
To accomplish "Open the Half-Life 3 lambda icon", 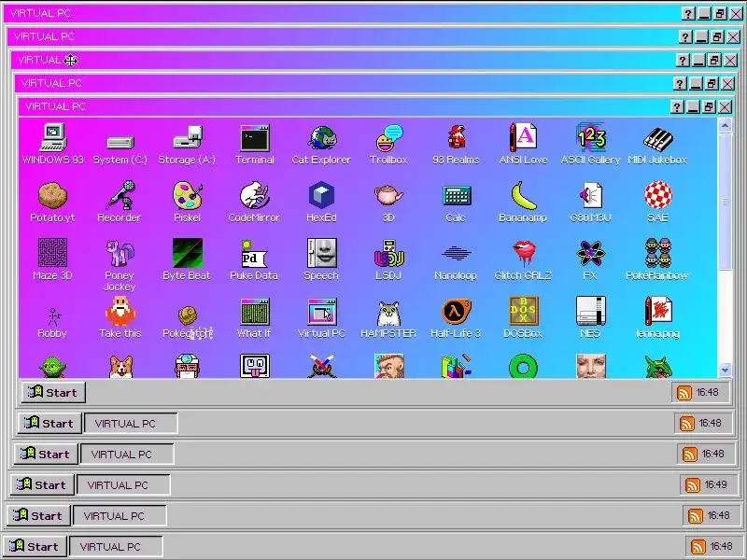I will coord(456,311).
